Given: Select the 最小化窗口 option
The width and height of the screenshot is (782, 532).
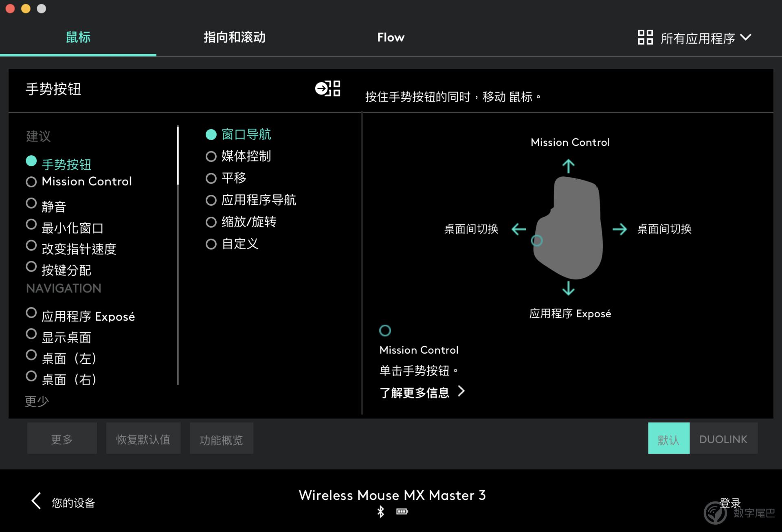Looking at the screenshot, I should (65, 226).
